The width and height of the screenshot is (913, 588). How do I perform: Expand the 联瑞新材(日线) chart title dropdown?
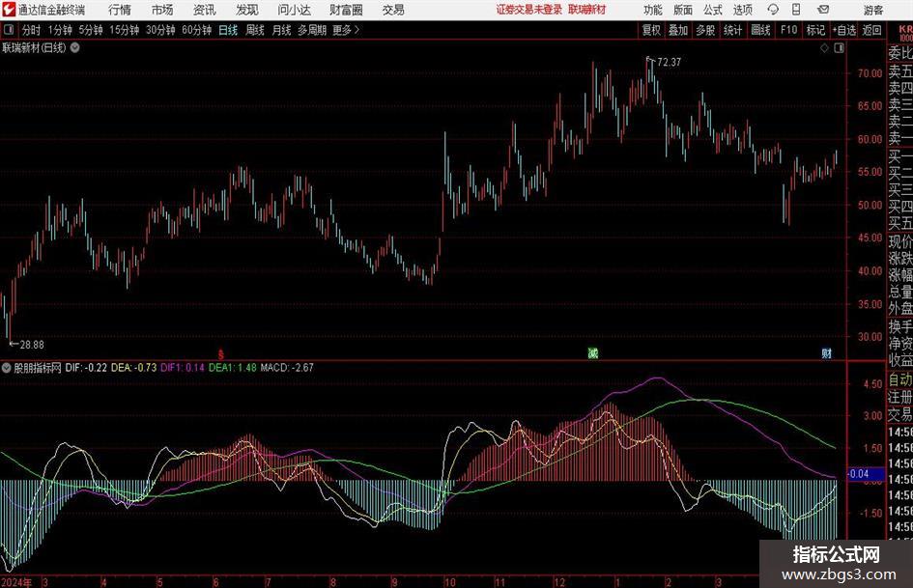[x=75, y=47]
